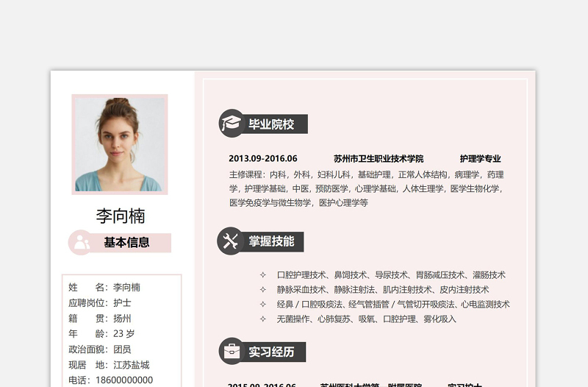Click the wrench and screwdriver skills icon
The height and width of the screenshot is (387, 588).
pyautogui.click(x=230, y=241)
